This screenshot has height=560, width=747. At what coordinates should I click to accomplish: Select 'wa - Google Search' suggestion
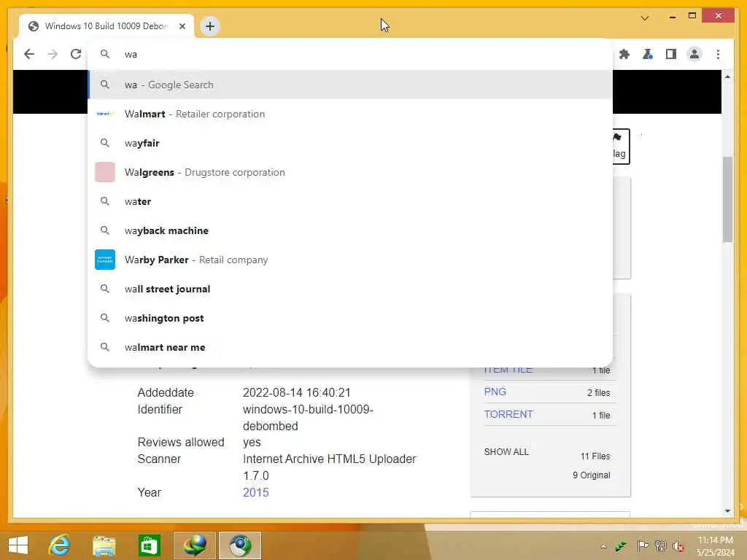[350, 85]
